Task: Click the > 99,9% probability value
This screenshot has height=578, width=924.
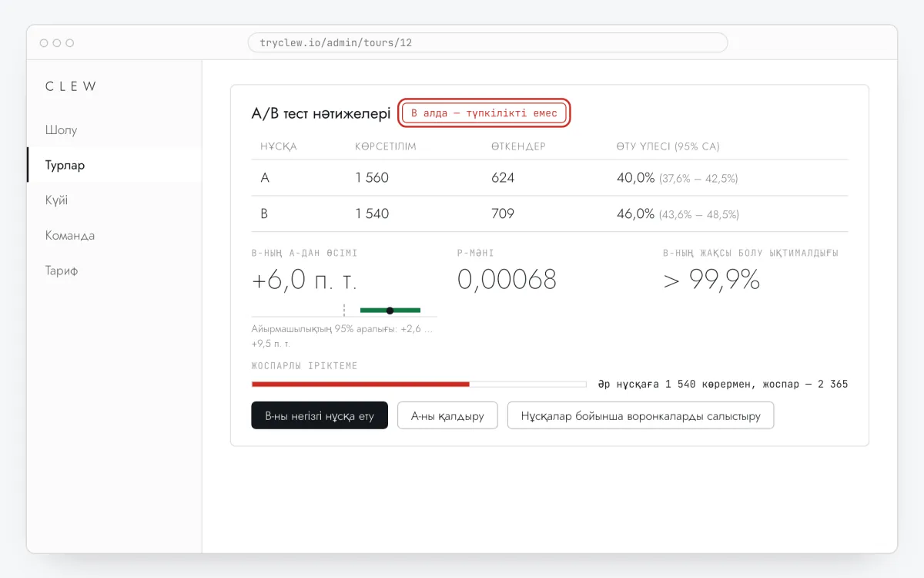Action: (x=711, y=280)
